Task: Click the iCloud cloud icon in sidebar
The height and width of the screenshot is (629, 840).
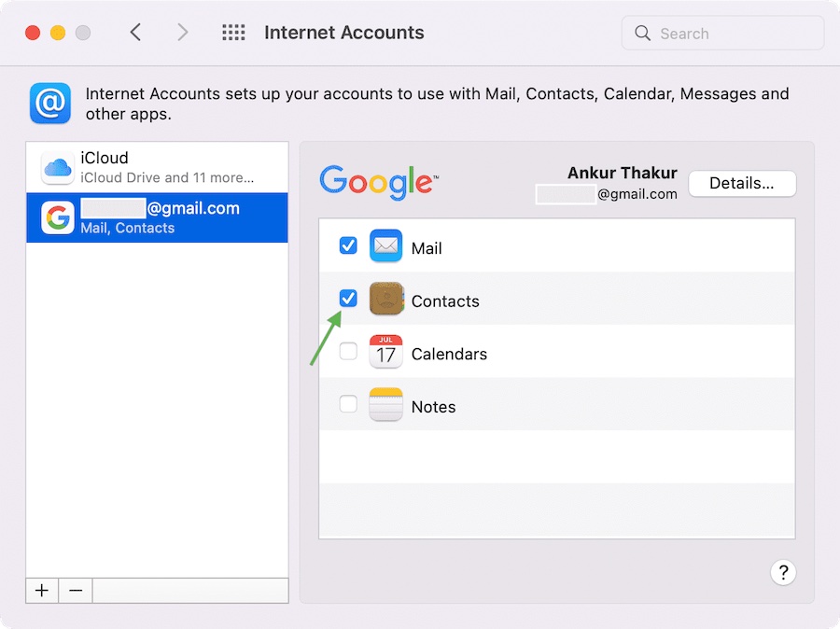Action: [x=57, y=168]
